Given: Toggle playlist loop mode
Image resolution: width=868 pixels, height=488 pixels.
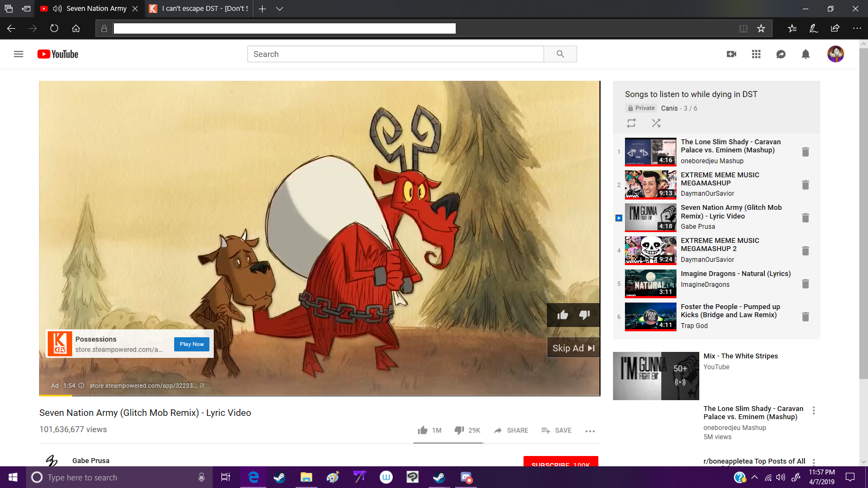Looking at the screenshot, I should point(631,123).
